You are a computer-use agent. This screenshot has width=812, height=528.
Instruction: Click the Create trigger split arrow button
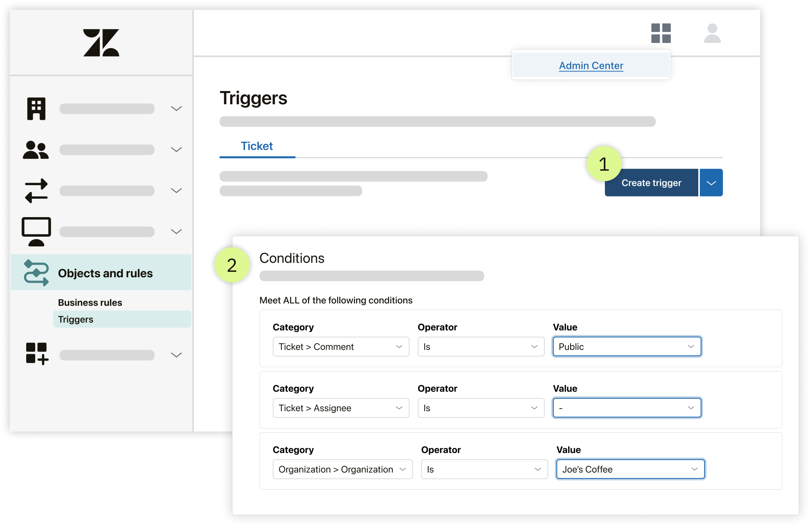coord(712,182)
